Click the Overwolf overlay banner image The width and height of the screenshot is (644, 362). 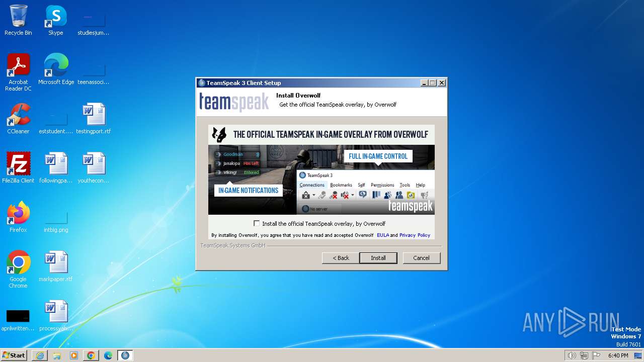(321, 169)
